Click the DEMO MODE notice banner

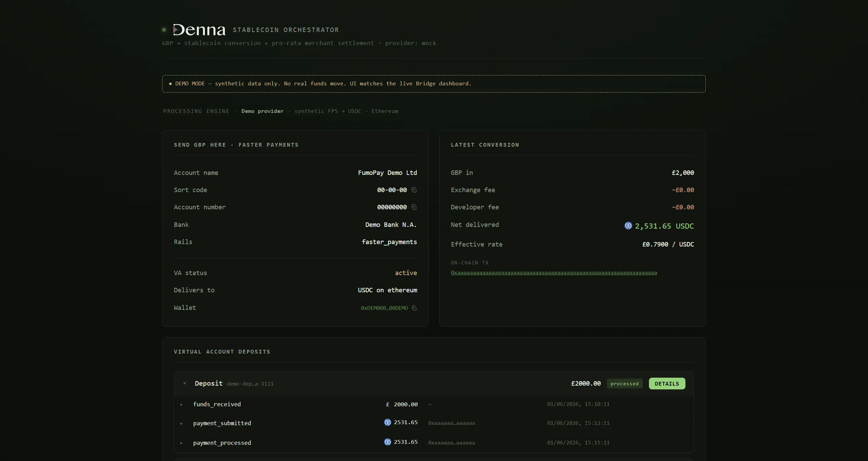point(434,84)
